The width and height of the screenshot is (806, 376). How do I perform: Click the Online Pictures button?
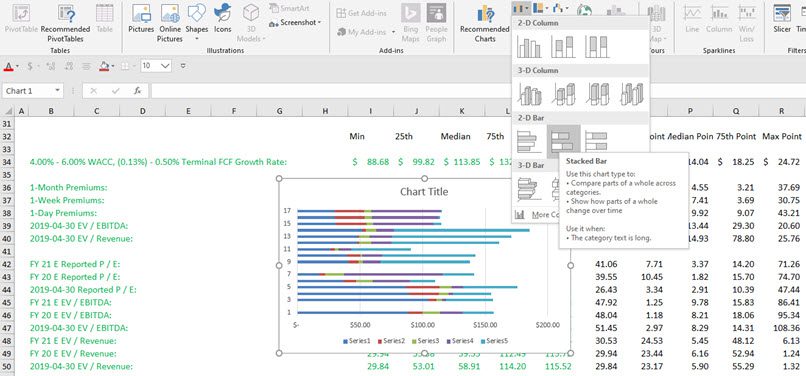pyautogui.click(x=170, y=23)
